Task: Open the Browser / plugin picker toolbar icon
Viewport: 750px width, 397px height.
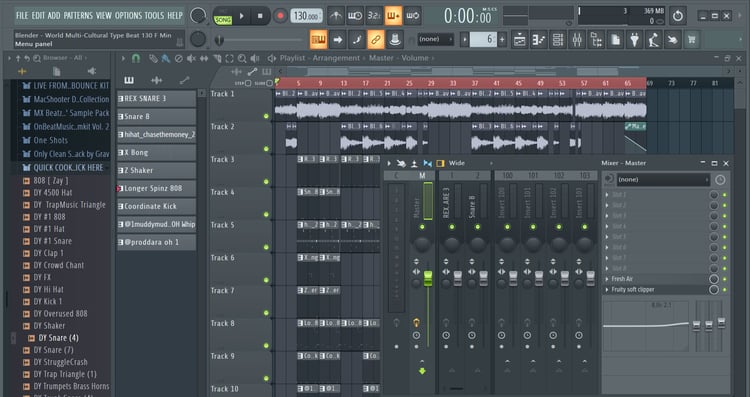Action: [x=596, y=40]
